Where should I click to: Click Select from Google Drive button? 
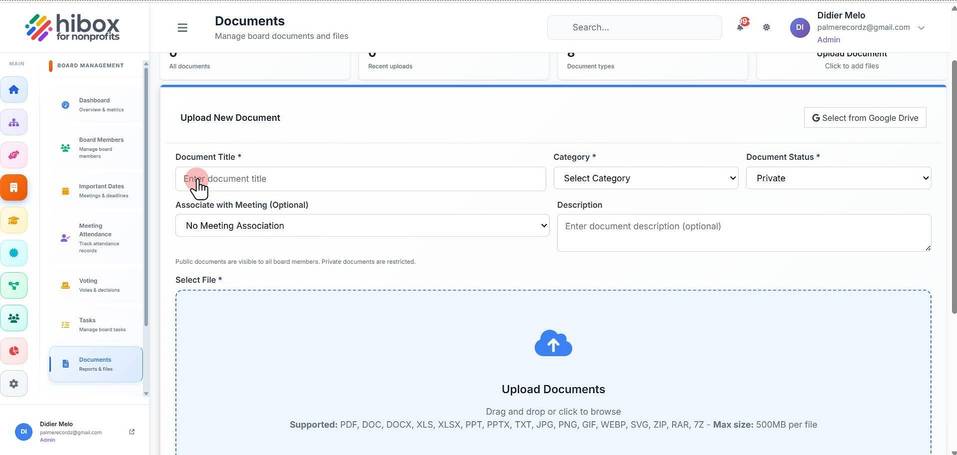865,118
